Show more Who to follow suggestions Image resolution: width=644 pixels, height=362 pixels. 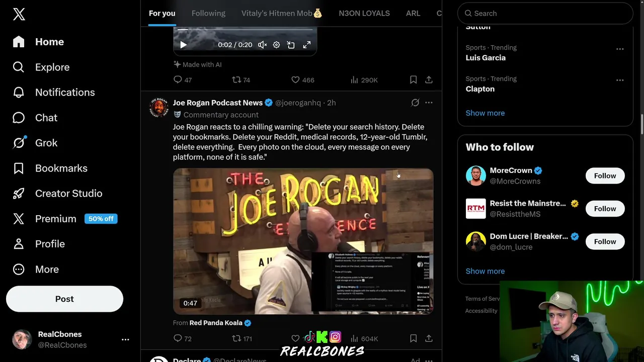tap(485, 271)
